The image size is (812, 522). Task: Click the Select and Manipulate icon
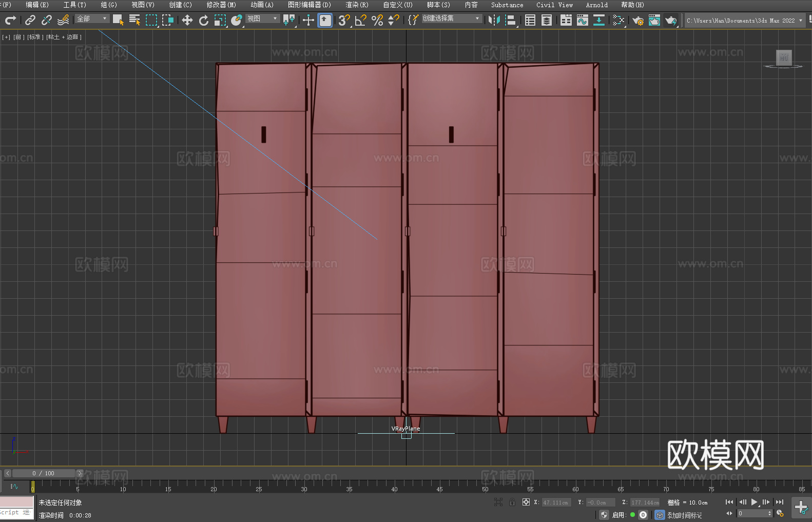[308, 20]
